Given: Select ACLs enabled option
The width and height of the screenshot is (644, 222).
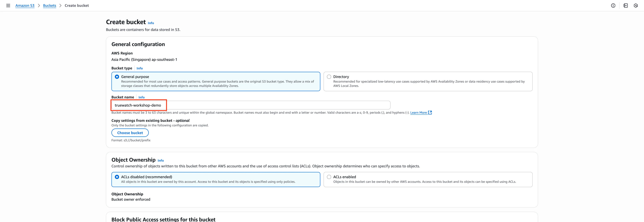Looking at the screenshot, I should [x=329, y=177].
